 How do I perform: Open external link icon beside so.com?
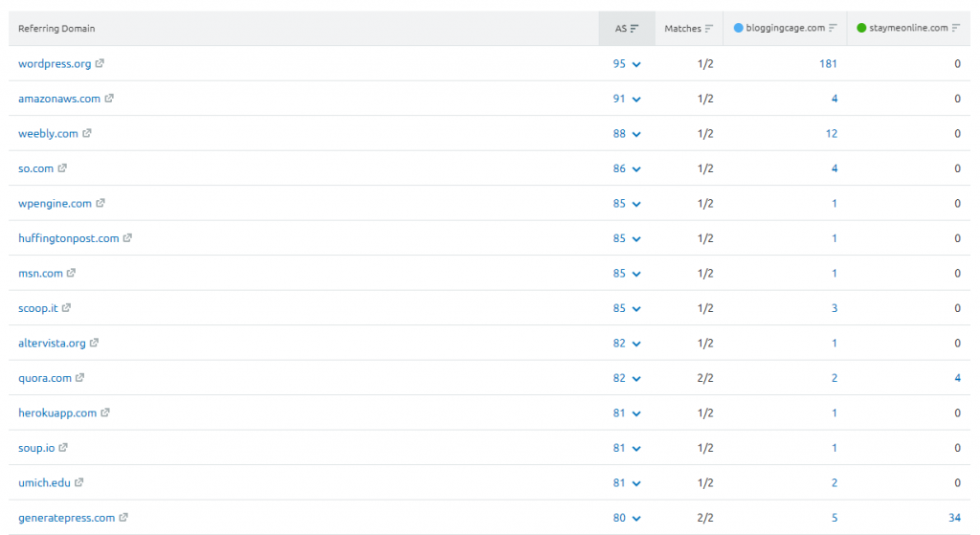tap(62, 168)
